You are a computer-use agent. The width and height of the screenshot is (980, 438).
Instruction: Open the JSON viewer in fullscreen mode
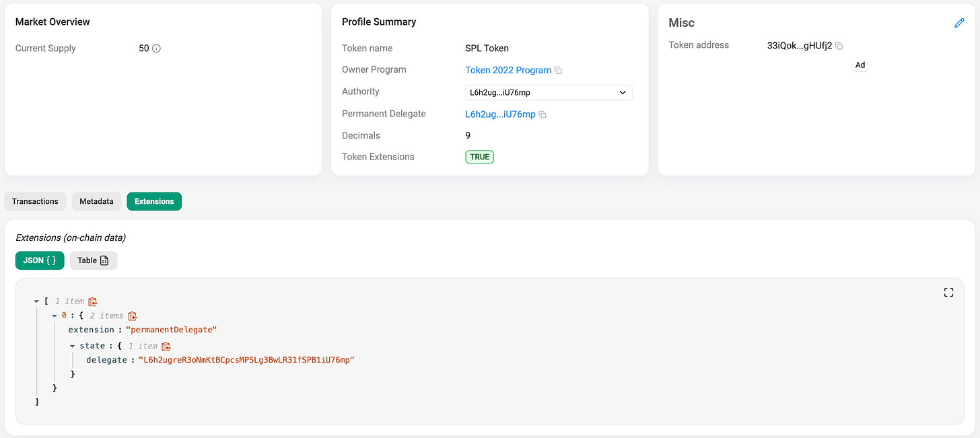click(948, 292)
